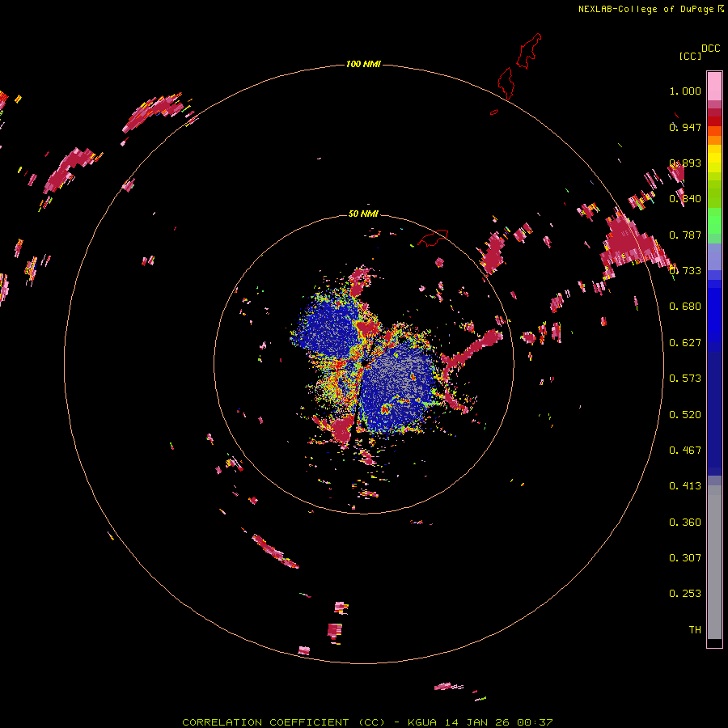Viewport: 728px width, 728px height.
Task: Click the 0.947 color scale value
Action: (685, 127)
